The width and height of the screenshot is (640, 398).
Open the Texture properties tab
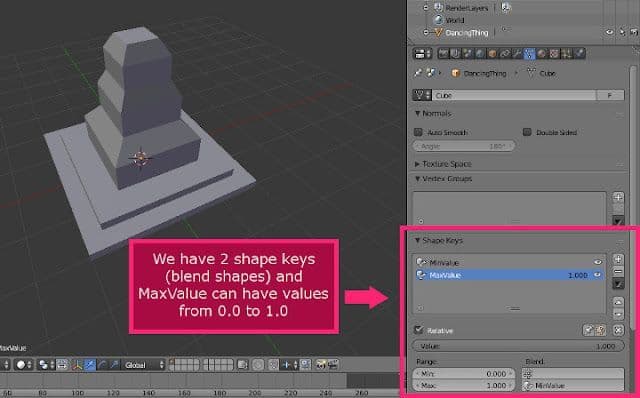554,53
